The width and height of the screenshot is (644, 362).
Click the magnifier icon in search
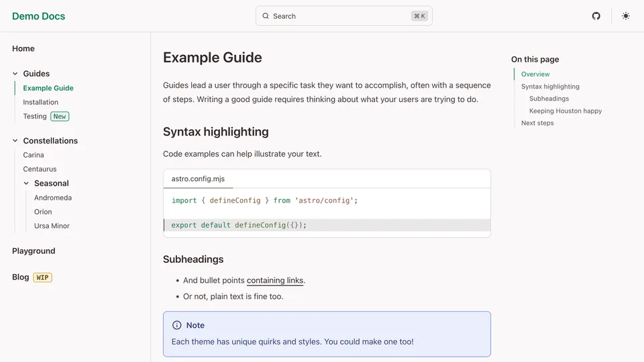tap(266, 16)
